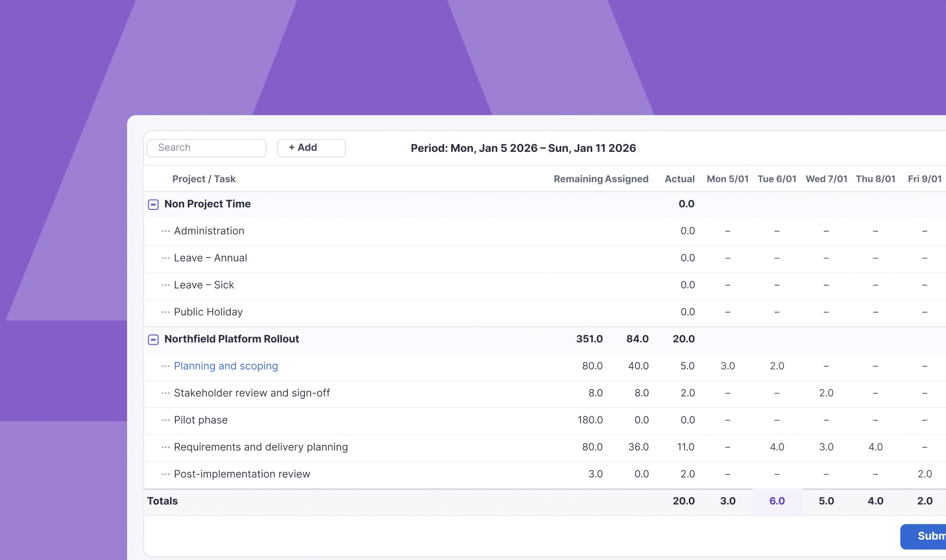This screenshot has height=560, width=946.
Task: Click the highlighted Tuesday total 6.0
Action: pyautogui.click(x=777, y=501)
